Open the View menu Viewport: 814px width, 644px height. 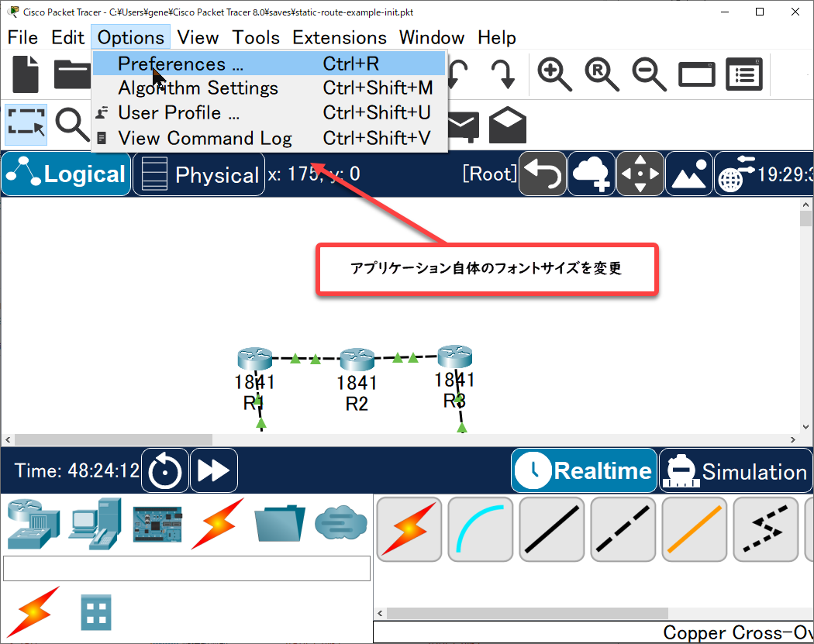click(x=198, y=37)
